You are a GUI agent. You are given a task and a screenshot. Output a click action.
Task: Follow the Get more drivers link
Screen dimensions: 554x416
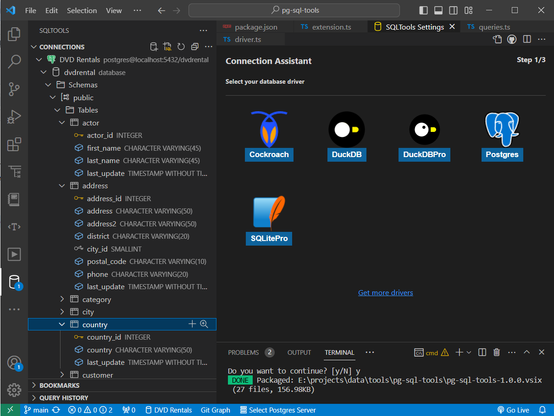coord(385,293)
